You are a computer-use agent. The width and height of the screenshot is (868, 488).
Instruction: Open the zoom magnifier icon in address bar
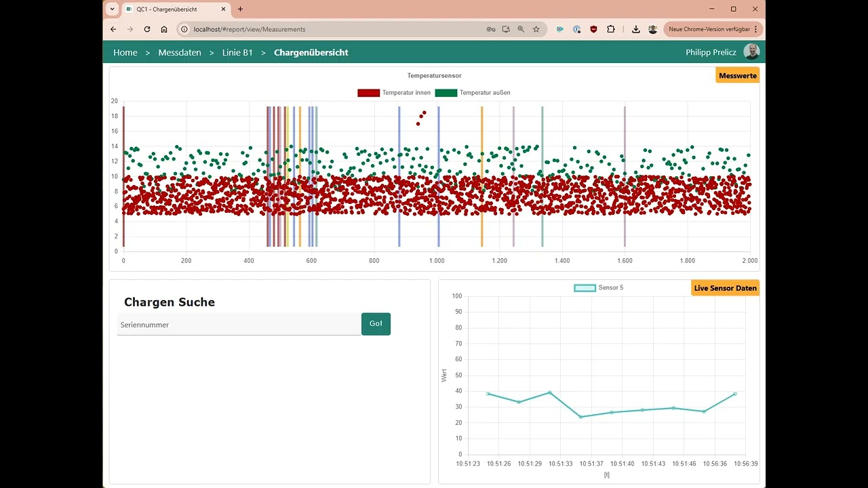point(521,29)
